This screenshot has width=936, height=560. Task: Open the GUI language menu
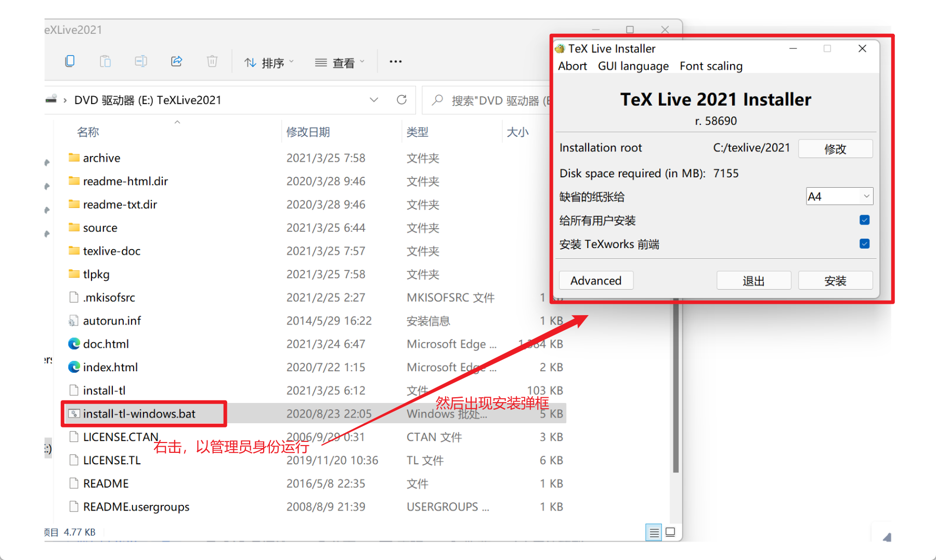633,66
